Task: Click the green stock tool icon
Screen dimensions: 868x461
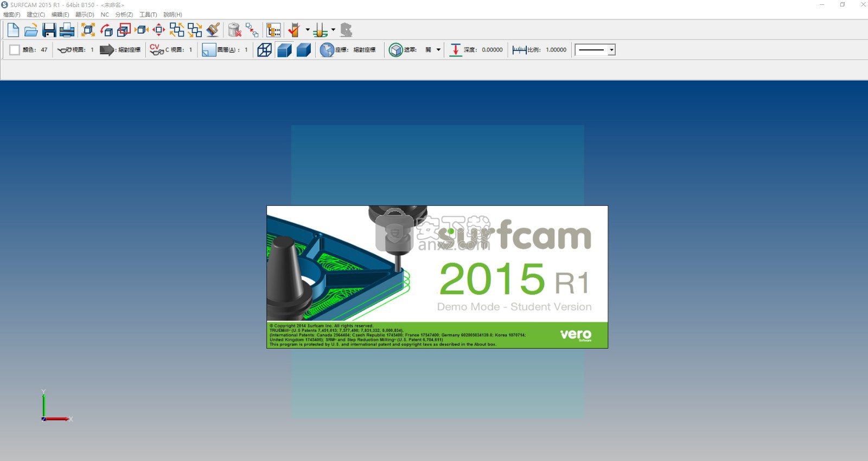Action: 320,30
